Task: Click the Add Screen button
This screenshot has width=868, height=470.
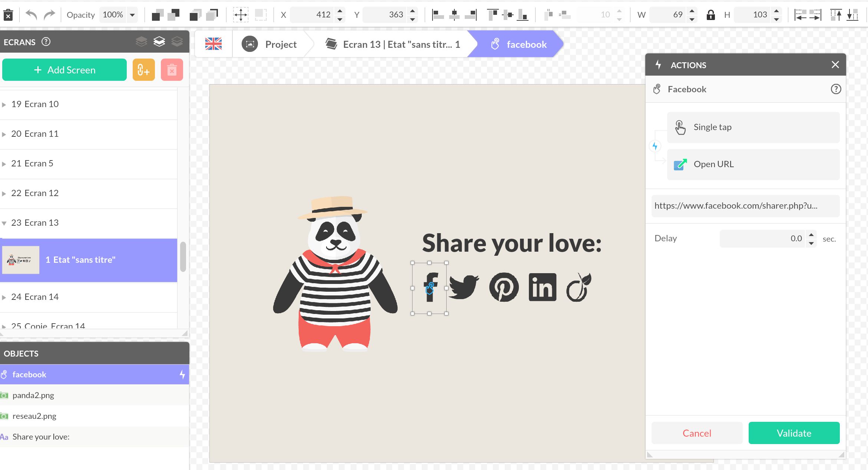Action: [x=64, y=70]
